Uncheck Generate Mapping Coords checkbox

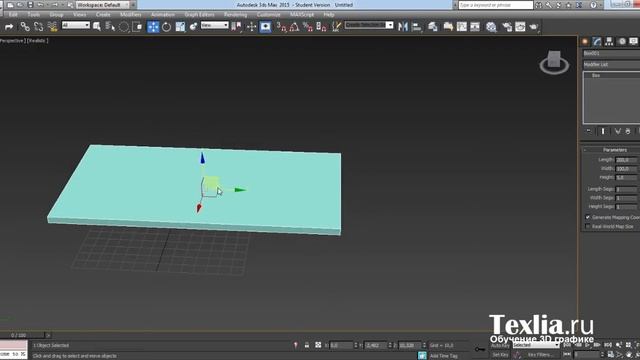[x=588, y=217]
